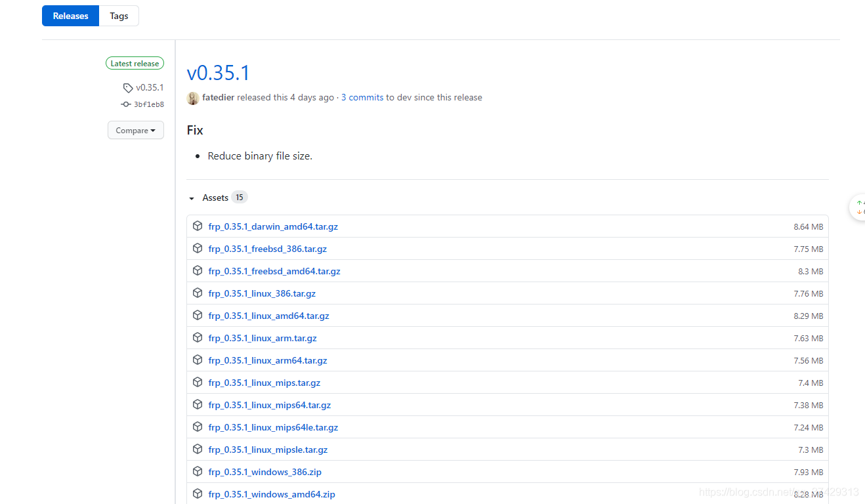Open fatedier's avatar image
The image size is (865, 504).
click(x=193, y=98)
